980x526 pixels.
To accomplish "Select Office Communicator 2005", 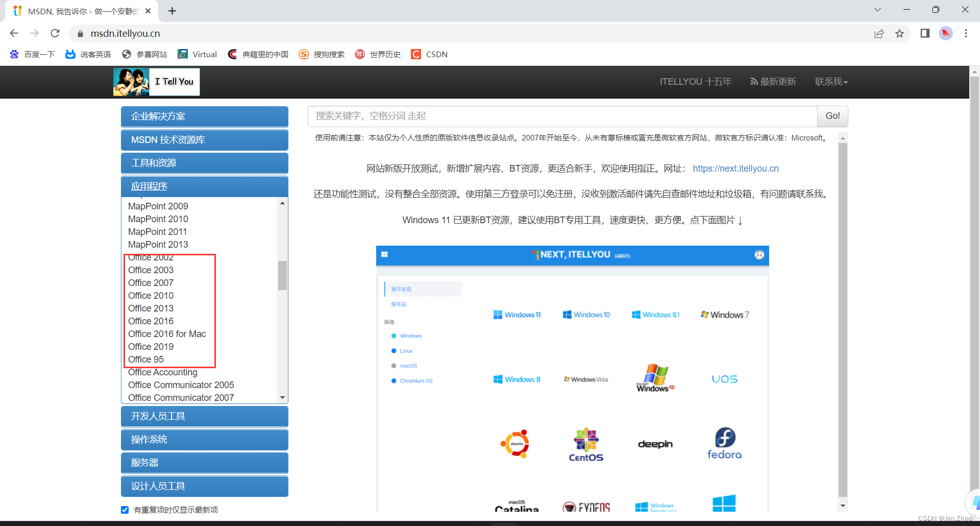I will [x=181, y=385].
